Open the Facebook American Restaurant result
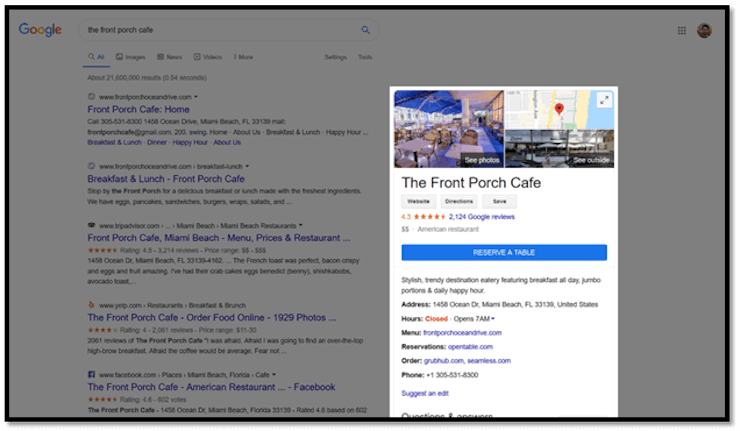This screenshot has width=740, height=431. pos(211,387)
